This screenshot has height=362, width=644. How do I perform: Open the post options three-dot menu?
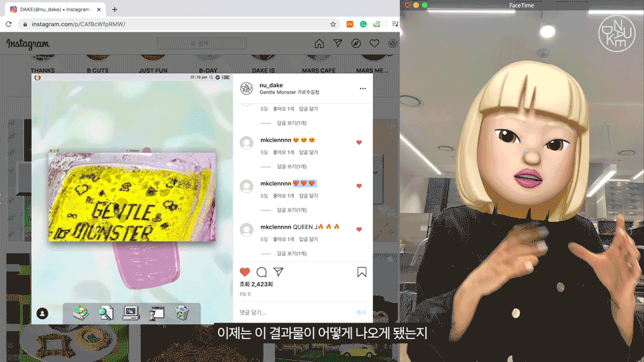pos(363,88)
